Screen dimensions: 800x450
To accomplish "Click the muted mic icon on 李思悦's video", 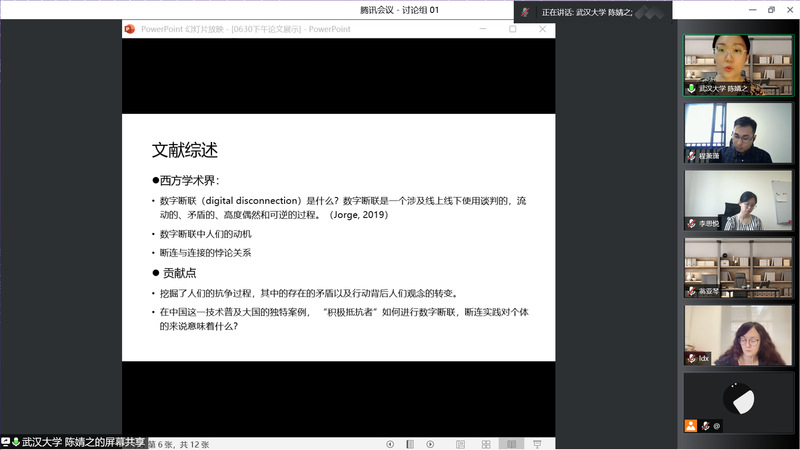I will [x=690, y=223].
